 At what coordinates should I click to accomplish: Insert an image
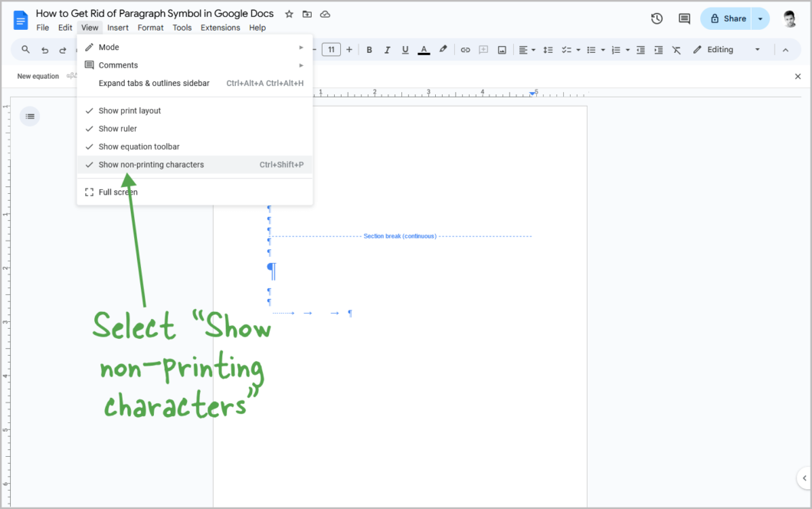coord(502,50)
